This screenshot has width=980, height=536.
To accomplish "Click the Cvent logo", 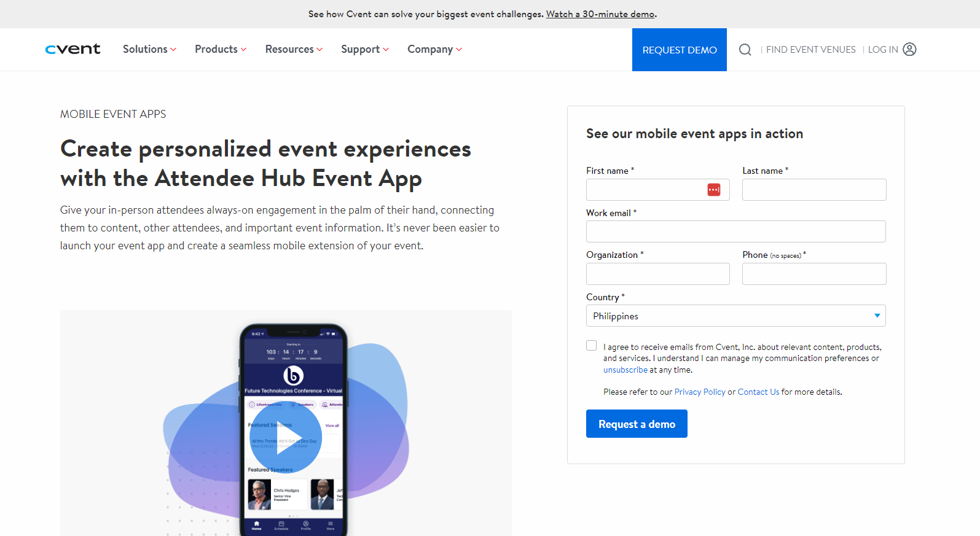I will coord(73,49).
